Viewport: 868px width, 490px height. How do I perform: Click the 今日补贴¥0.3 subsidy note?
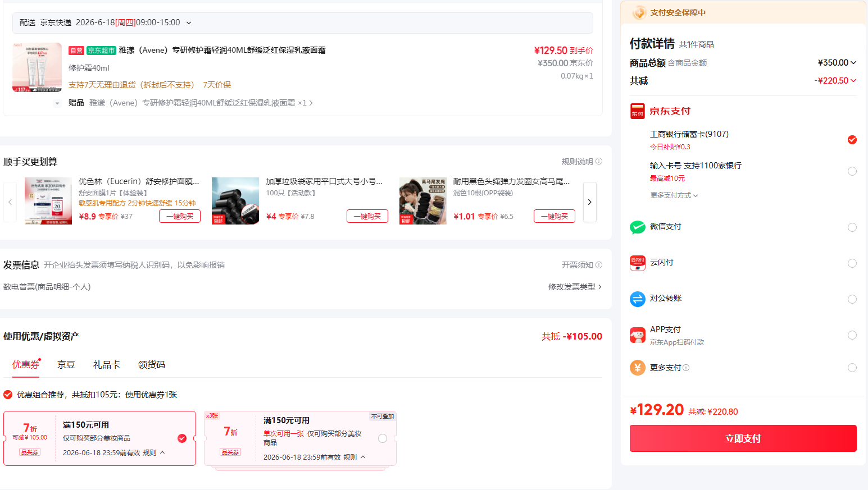670,147
